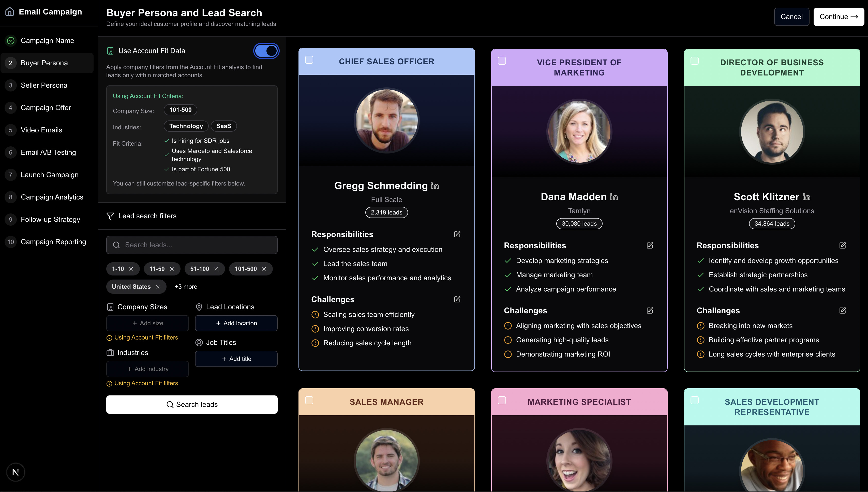
Task: Edit Dana Madden's Challenges section
Action: (x=650, y=311)
